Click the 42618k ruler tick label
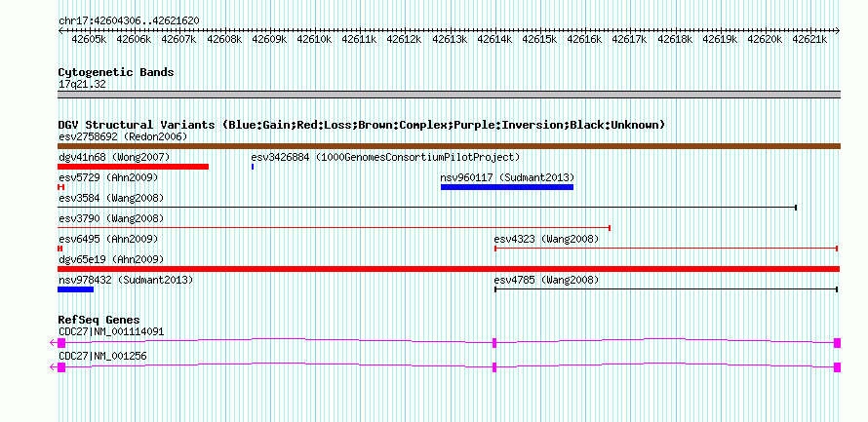This screenshot has width=868, height=422. 675,39
